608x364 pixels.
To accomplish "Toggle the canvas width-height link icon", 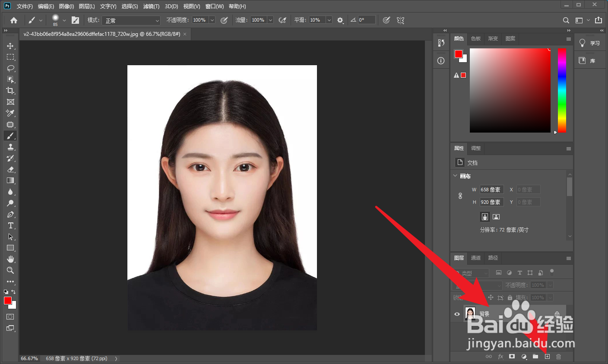I will pos(460,196).
